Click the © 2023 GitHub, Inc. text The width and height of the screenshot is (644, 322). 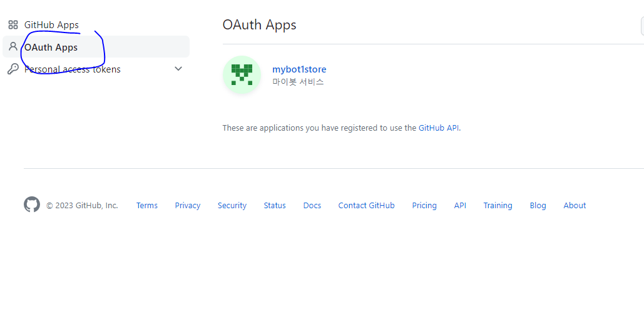pos(82,206)
